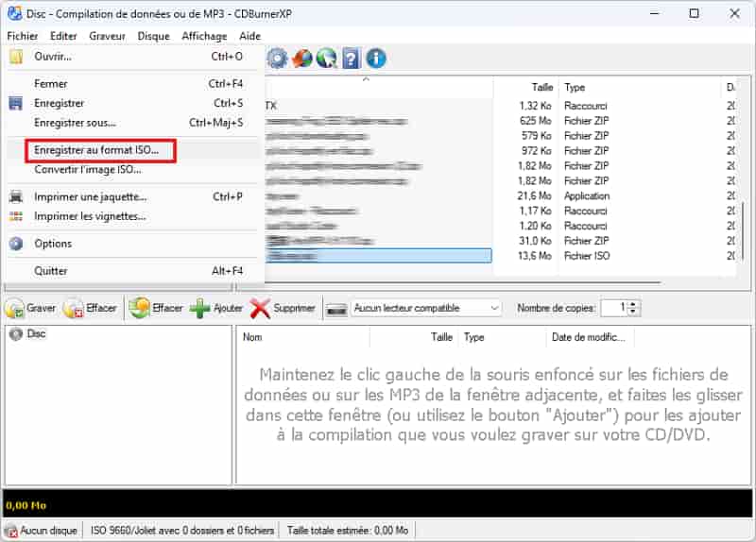756x542 pixels.
Task: Click the Taille totale estimée status entry
Action: point(347,531)
